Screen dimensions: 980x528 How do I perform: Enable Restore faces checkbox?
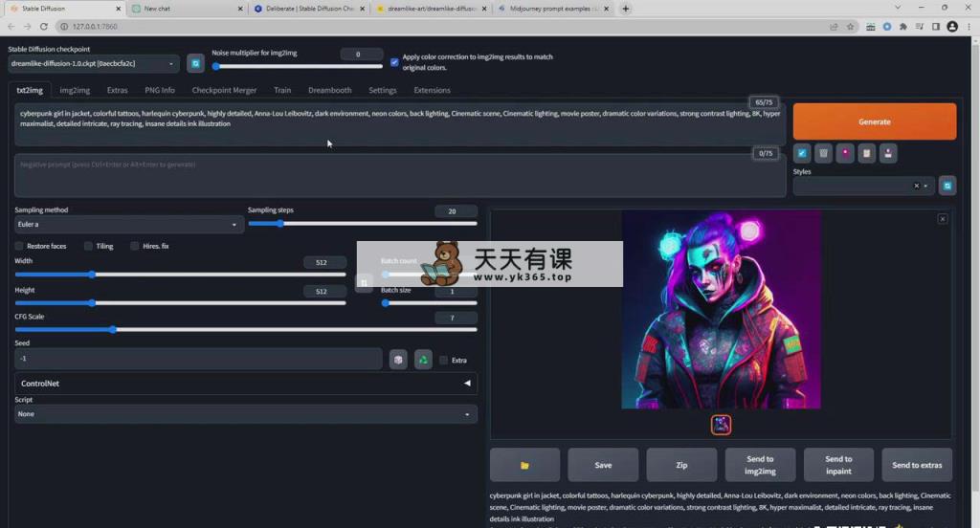(19, 246)
